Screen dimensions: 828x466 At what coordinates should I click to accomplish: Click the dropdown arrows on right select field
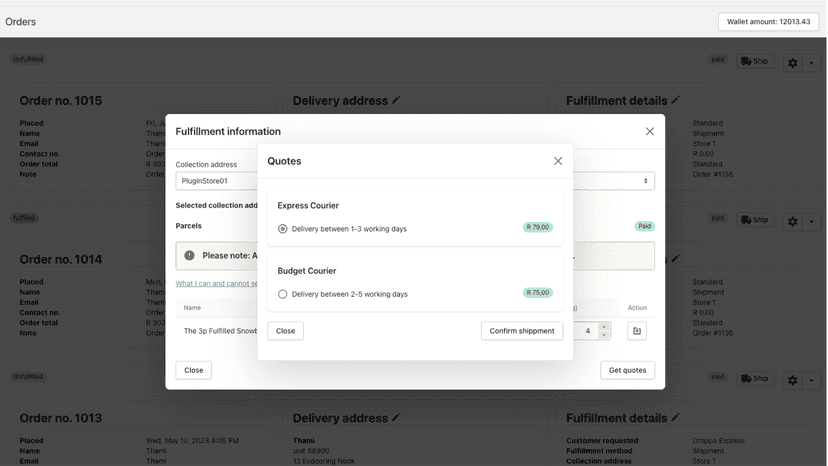tap(645, 181)
